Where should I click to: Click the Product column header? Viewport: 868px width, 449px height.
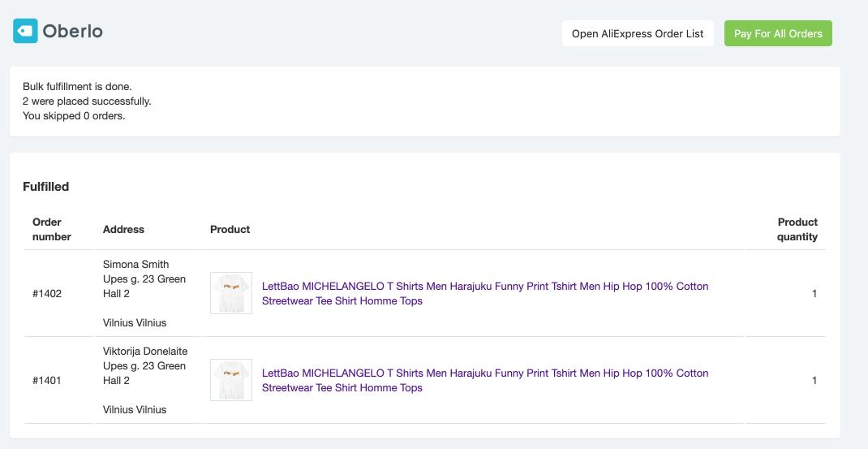point(230,229)
